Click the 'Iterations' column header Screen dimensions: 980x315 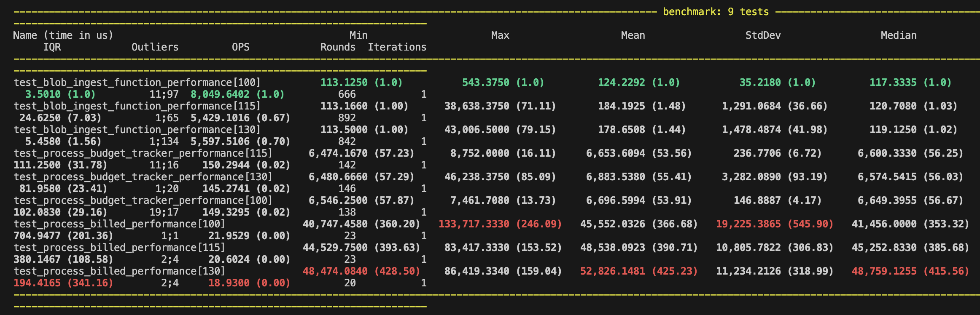397,47
